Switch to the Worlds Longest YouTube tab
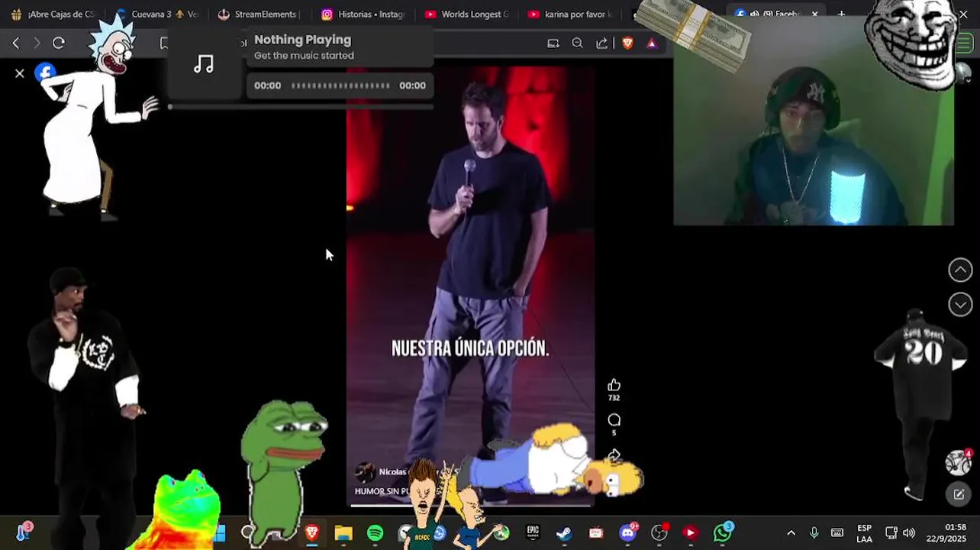The width and height of the screenshot is (980, 550). pos(467,14)
